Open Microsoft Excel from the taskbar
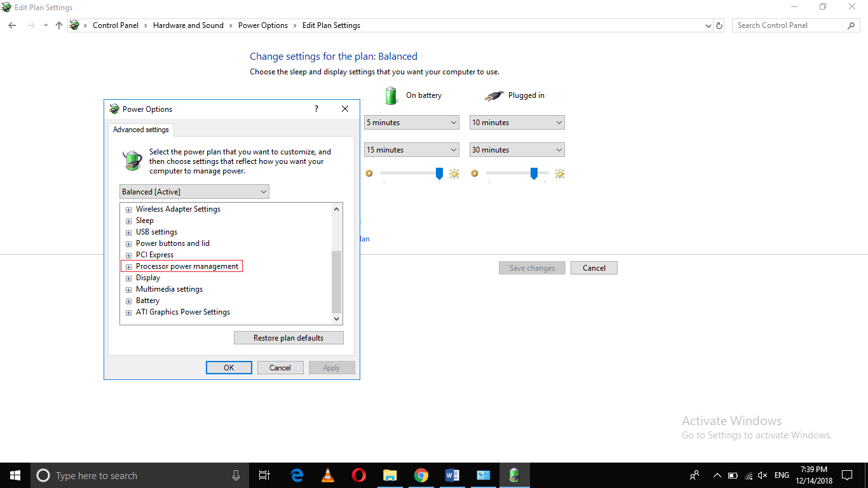The height and width of the screenshot is (488, 868). click(x=483, y=475)
